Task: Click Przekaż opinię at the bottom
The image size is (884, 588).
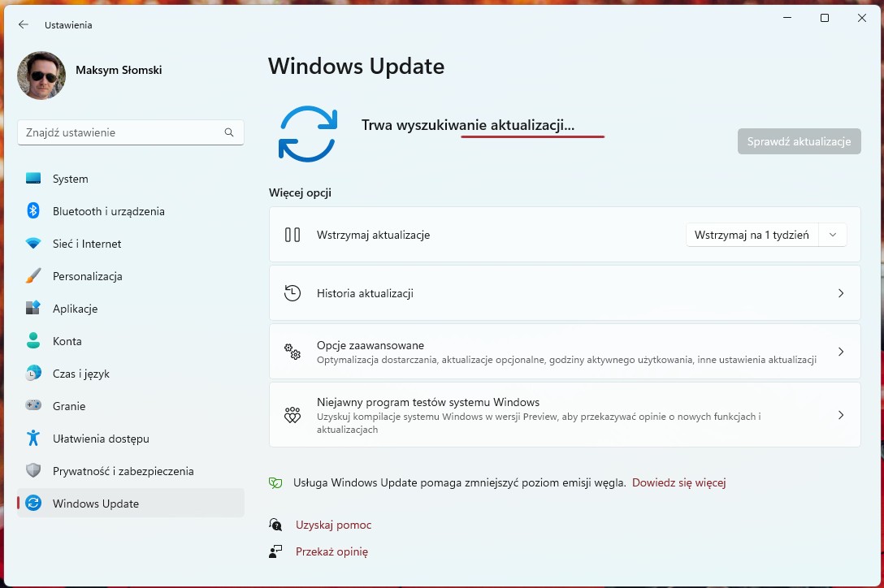Action: coord(332,551)
